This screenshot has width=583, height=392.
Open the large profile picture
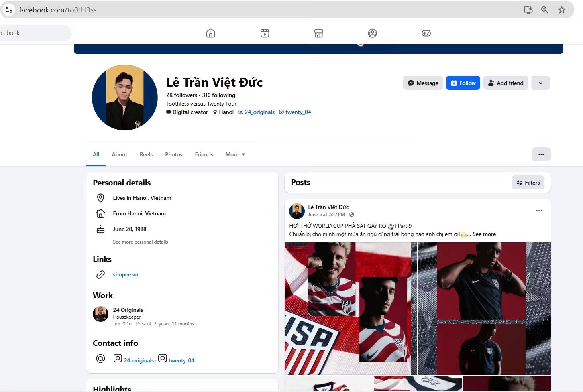click(x=125, y=97)
